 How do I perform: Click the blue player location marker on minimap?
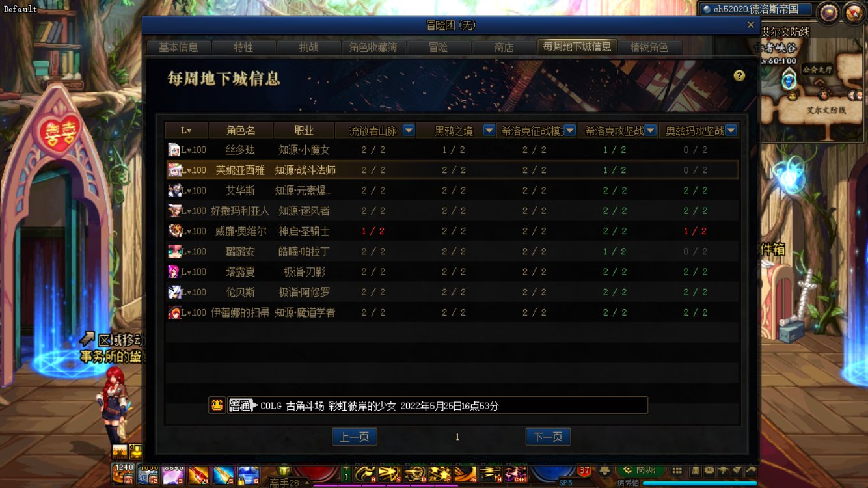click(x=789, y=81)
